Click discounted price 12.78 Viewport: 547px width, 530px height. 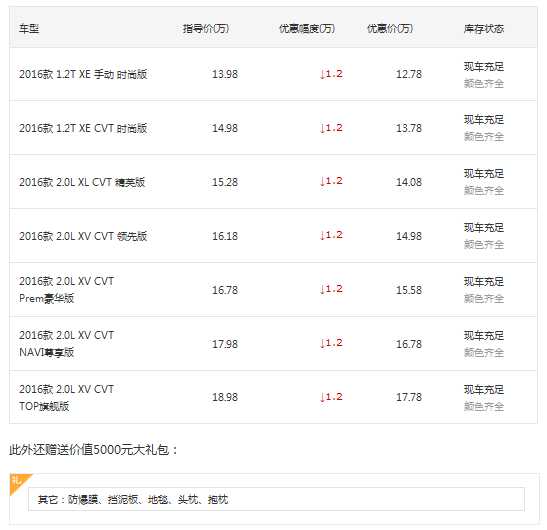(409, 74)
